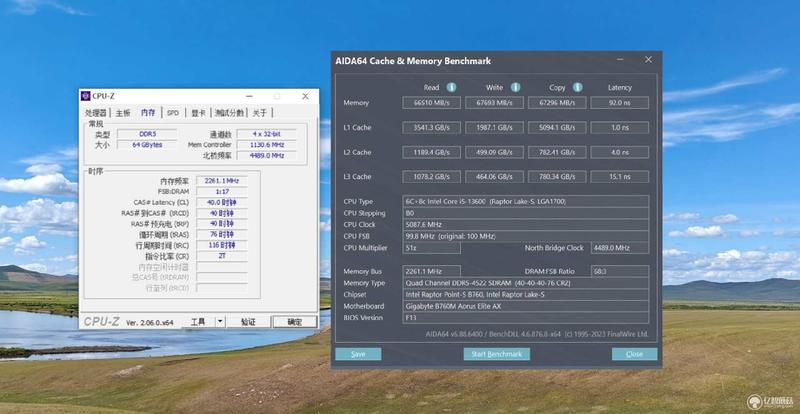
Task: Click the 通道数 field showing 4 x 32-bit
Action: tap(266, 134)
